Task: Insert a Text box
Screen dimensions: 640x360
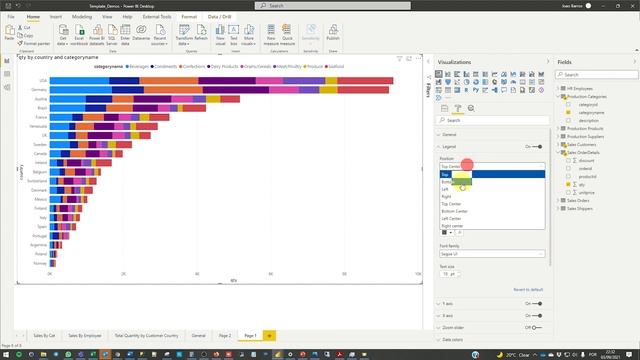Action: (234, 35)
